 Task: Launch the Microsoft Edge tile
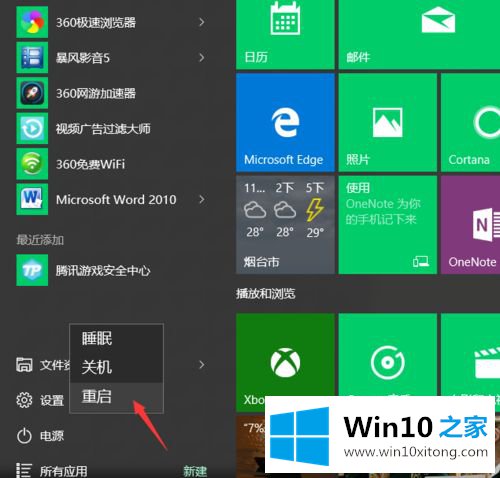click(x=285, y=123)
